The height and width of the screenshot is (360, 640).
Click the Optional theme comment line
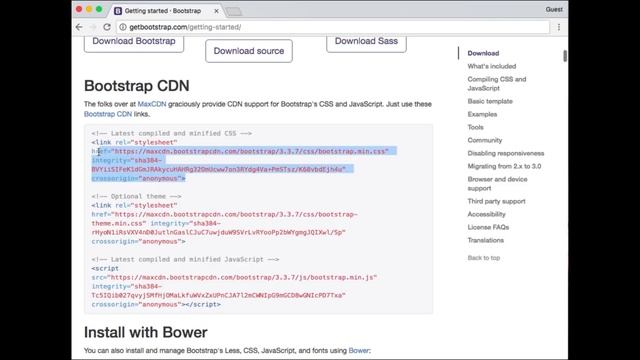click(136, 196)
